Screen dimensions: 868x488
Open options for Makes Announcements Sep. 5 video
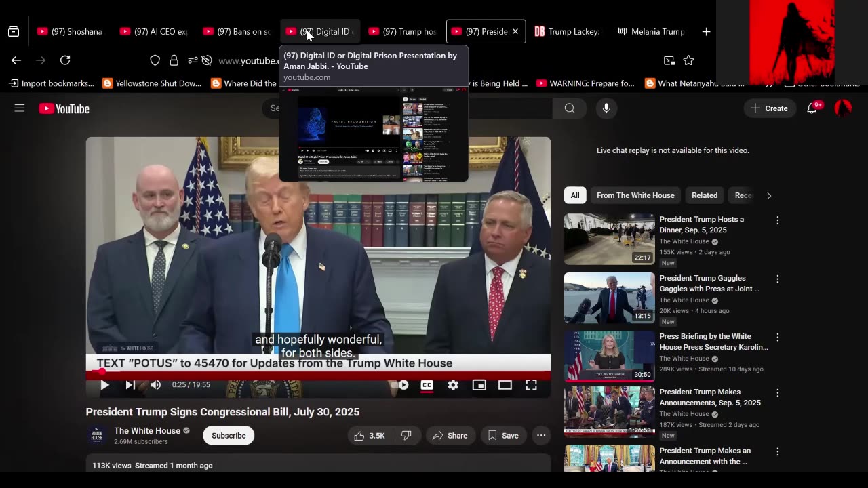tap(778, 393)
